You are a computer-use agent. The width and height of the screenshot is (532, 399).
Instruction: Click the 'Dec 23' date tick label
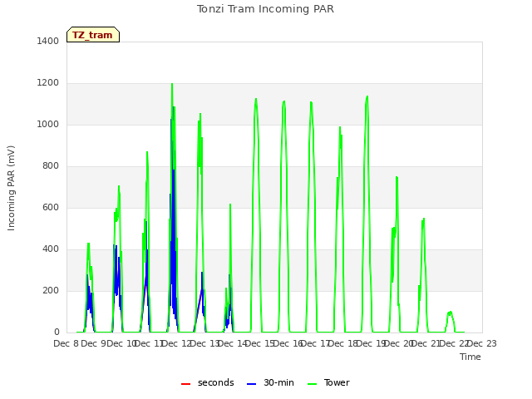coord(482,343)
